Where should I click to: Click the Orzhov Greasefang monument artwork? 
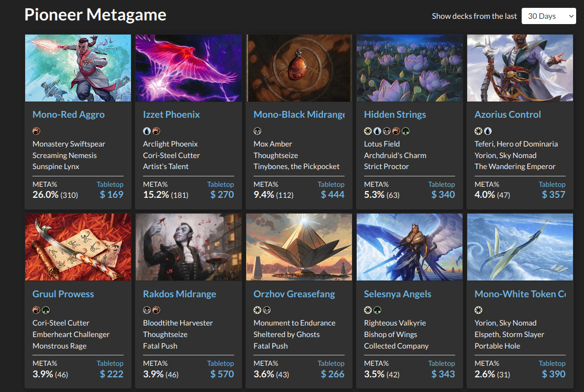299,247
